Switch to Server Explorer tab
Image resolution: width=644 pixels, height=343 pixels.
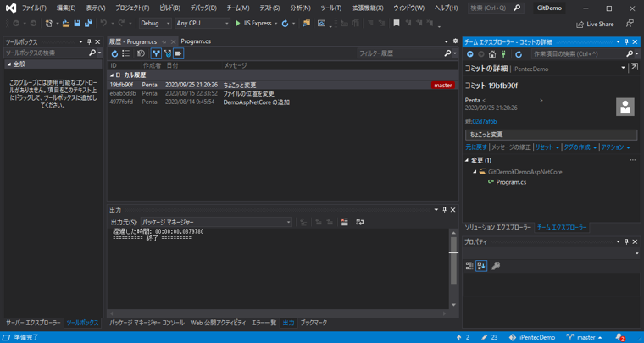[x=33, y=323]
